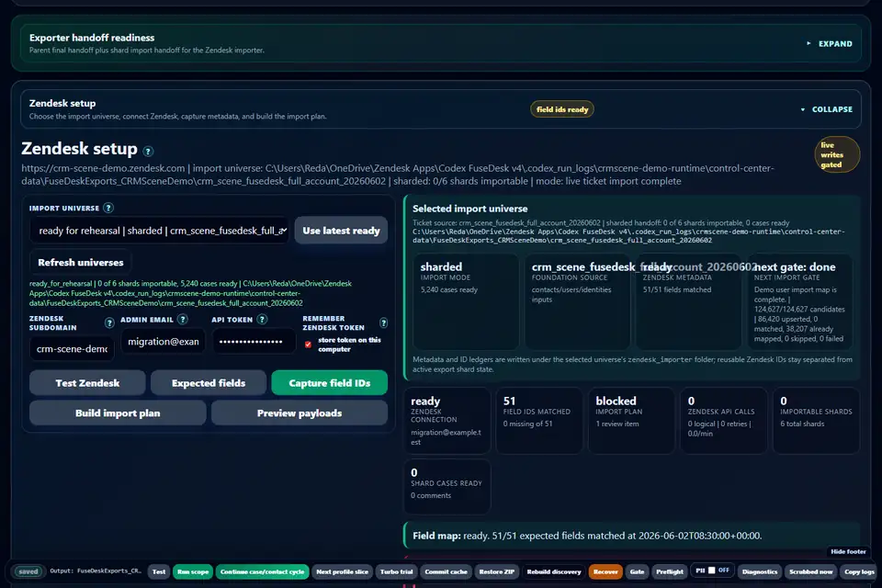Click Restore ZIP in footer

point(497,571)
